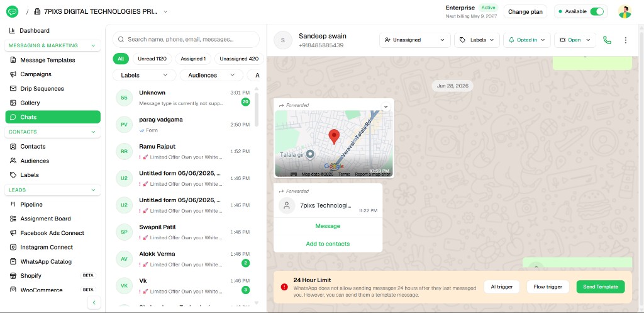Viewport: 644px width, 313px height.
Task: Click the Flow trigger button
Action: [x=548, y=287]
